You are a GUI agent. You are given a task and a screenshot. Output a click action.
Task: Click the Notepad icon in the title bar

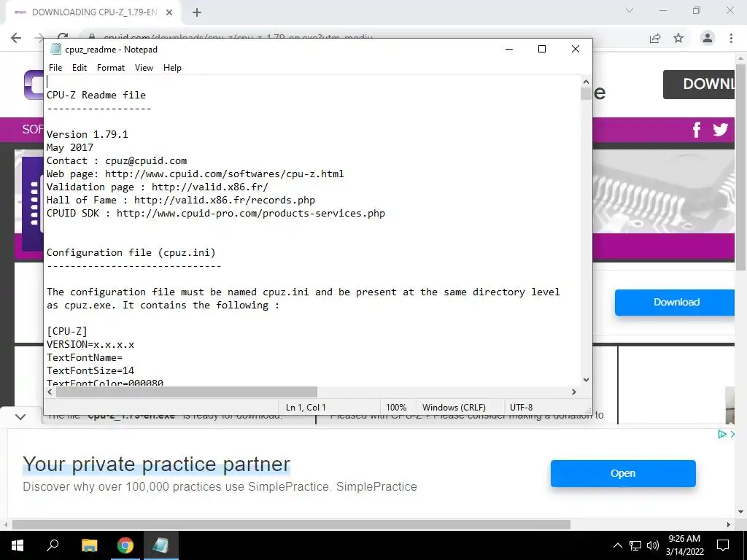tap(55, 49)
